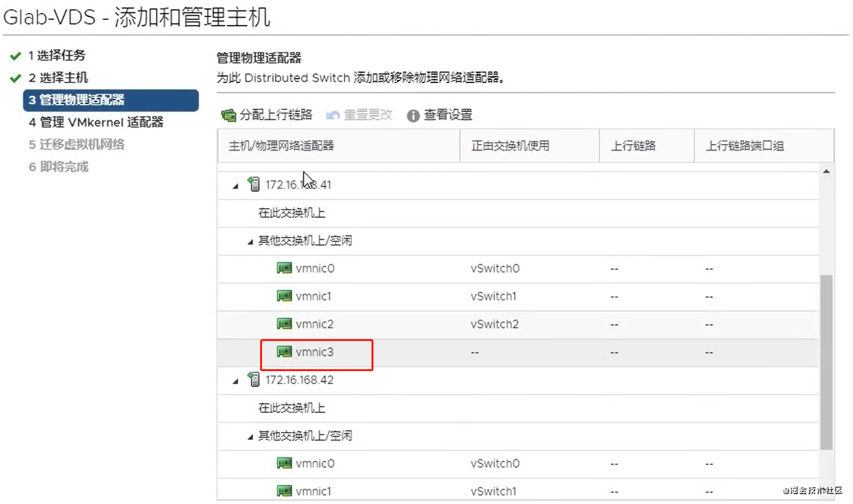The image size is (853, 504).
Task: Open wizard step 4 管理 VMkernel 适配器
Action: pos(96,122)
